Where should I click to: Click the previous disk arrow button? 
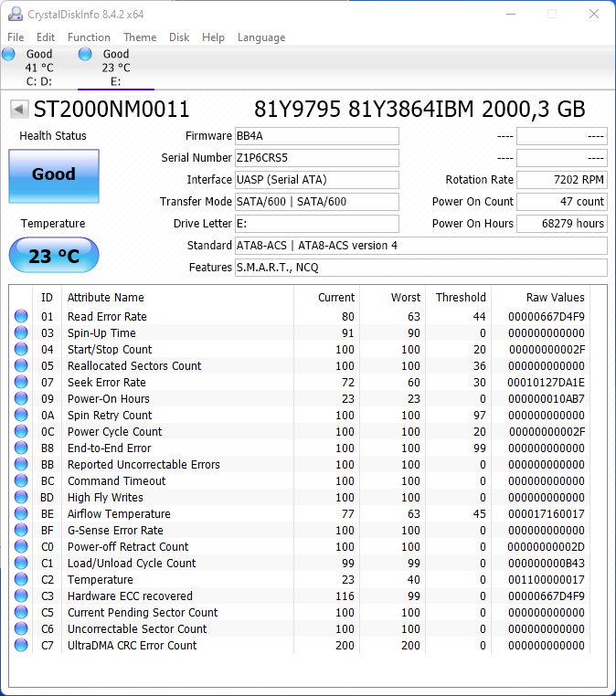[x=18, y=109]
